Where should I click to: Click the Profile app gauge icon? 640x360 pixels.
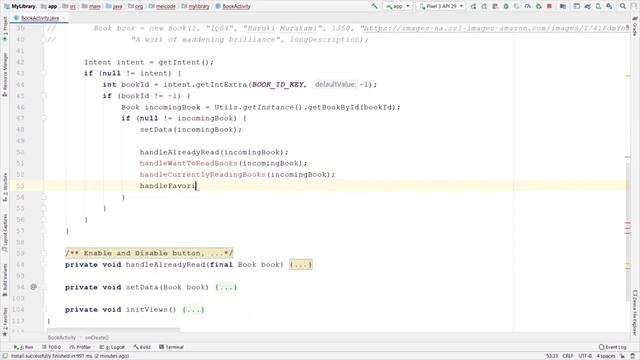(x=528, y=6)
